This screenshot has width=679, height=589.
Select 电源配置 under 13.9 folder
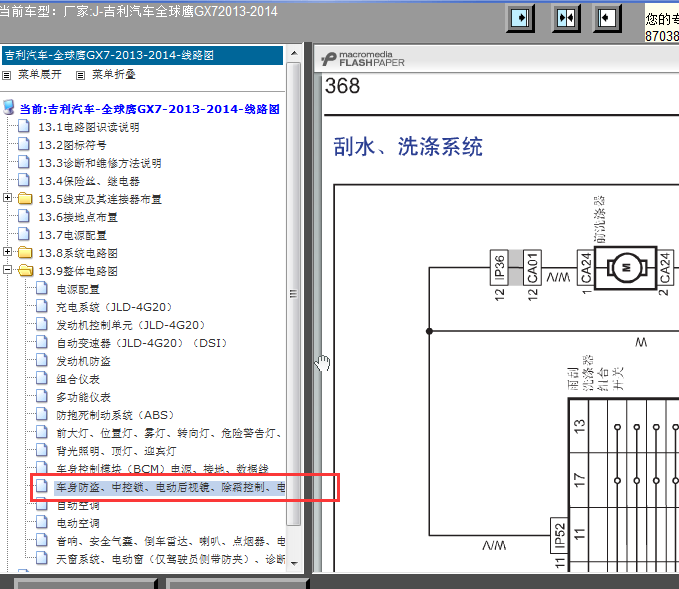(78, 289)
